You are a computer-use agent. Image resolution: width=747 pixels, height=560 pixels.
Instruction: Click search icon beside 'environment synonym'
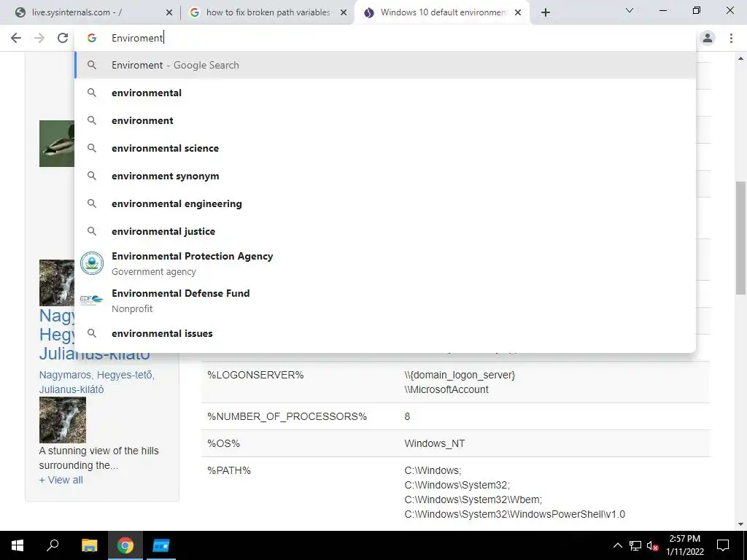click(x=92, y=176)
